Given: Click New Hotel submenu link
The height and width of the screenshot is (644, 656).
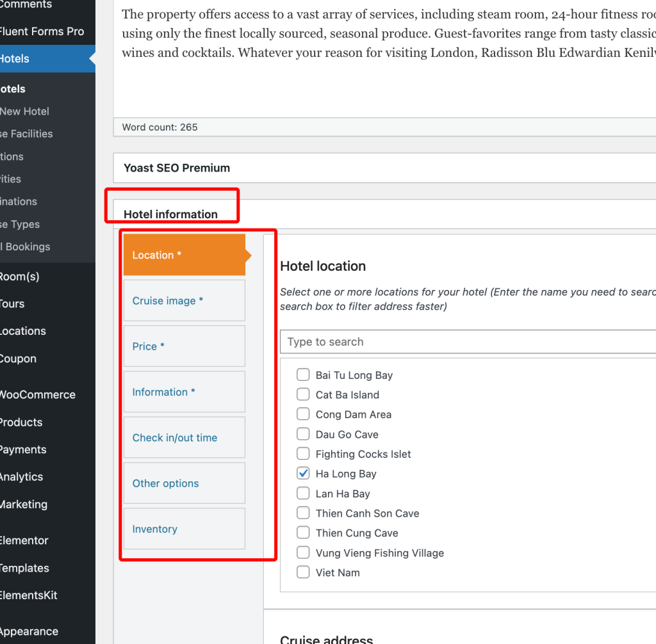Looking at the screenshot, I should (x=24, y=111).
